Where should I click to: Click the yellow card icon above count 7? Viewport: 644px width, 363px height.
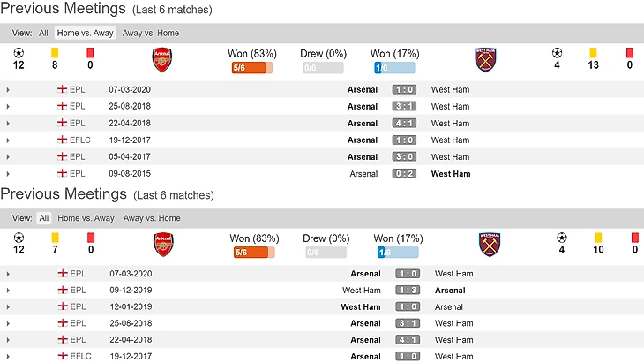click(x=54, y=237)
